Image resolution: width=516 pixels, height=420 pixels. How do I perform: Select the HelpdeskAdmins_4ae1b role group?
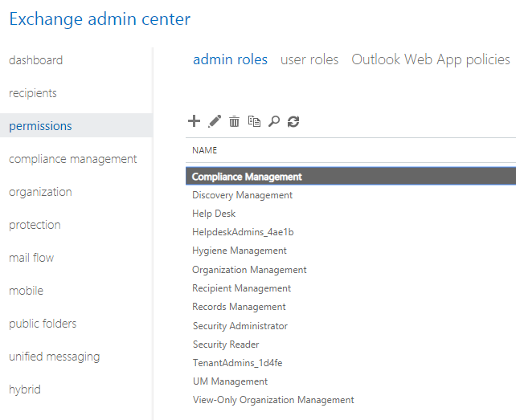click(x=243, y=232)
